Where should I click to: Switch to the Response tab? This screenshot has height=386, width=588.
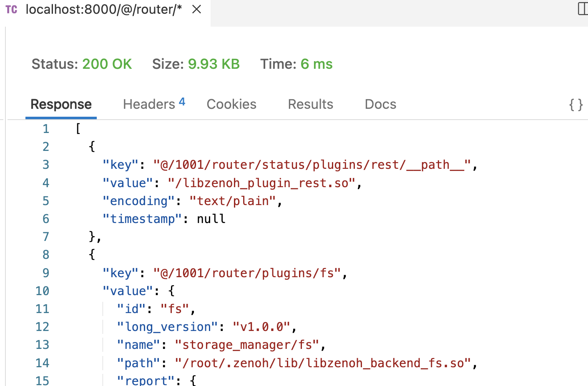(61, 104)
